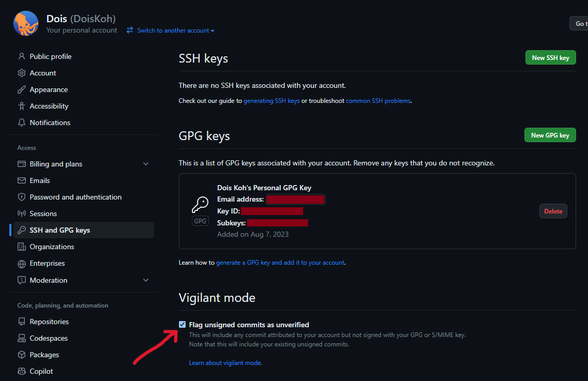Click the Packages box icon

[x=22, y=354]
